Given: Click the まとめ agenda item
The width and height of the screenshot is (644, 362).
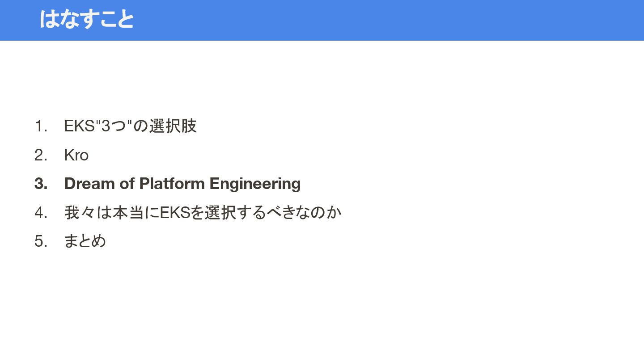Looking at the screenshot, I should pos(85,241).
